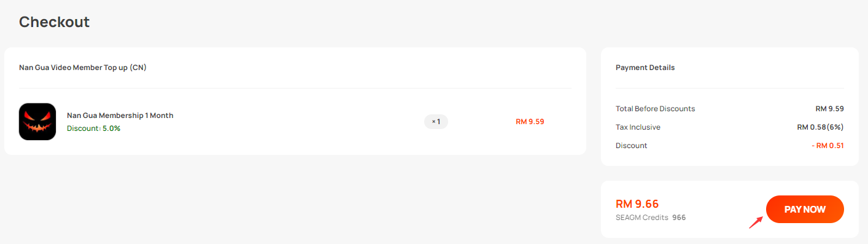Click the Total Before Discounts label
This screenshot has height=244, width=868.
tap(655, 109)
